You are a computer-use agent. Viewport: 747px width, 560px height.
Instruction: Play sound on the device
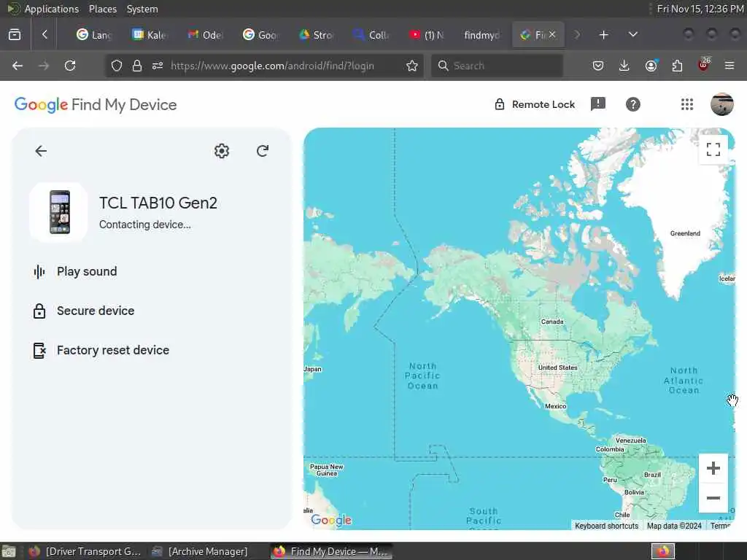tap(75, 271)
